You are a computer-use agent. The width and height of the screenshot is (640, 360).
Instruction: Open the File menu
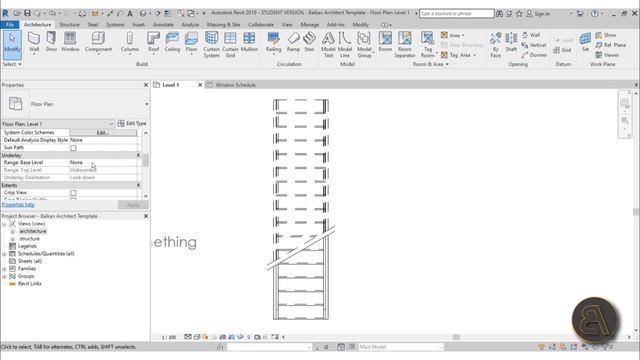tap(9, 24)
